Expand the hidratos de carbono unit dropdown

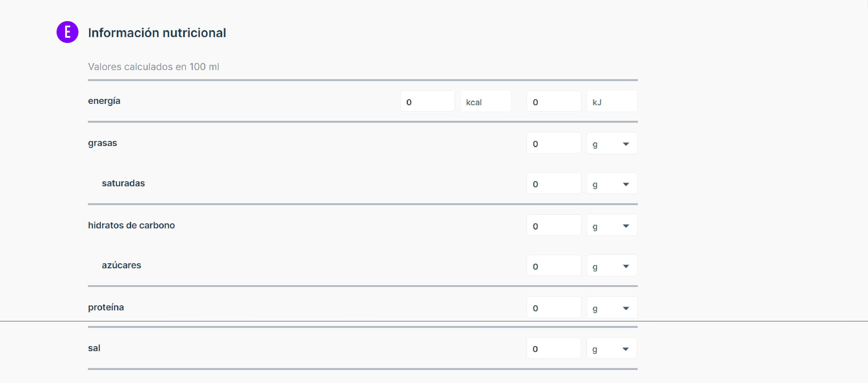click(x=612, y=226)
